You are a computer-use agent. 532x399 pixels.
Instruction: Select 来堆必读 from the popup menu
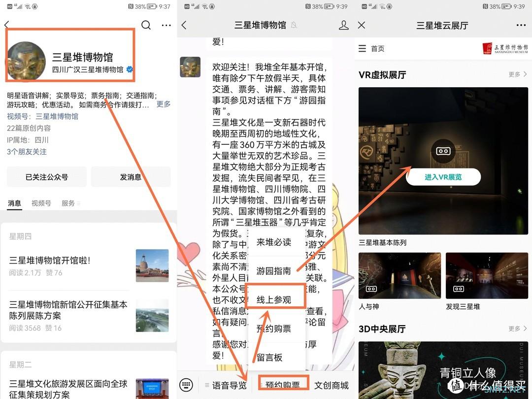point(274,242)
